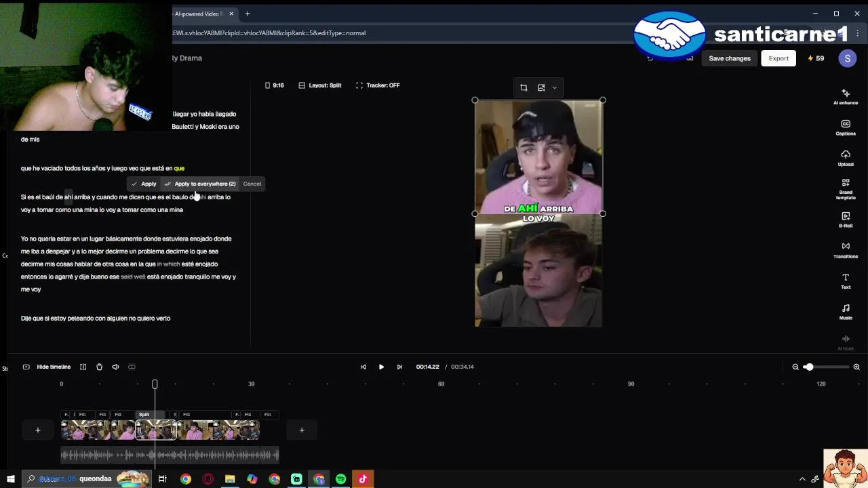Skip to the next clip

pos(399,367)
